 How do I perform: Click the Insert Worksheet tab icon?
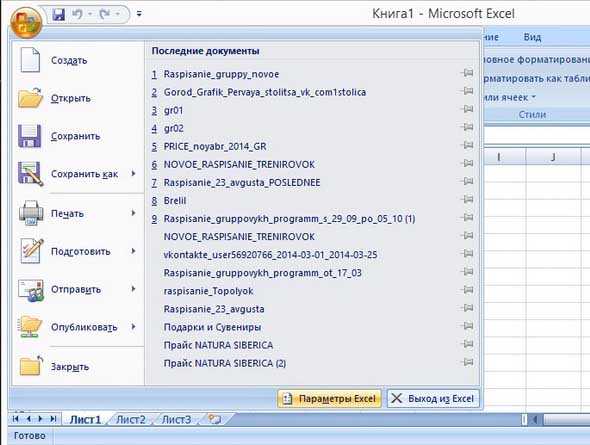point(215,419)
